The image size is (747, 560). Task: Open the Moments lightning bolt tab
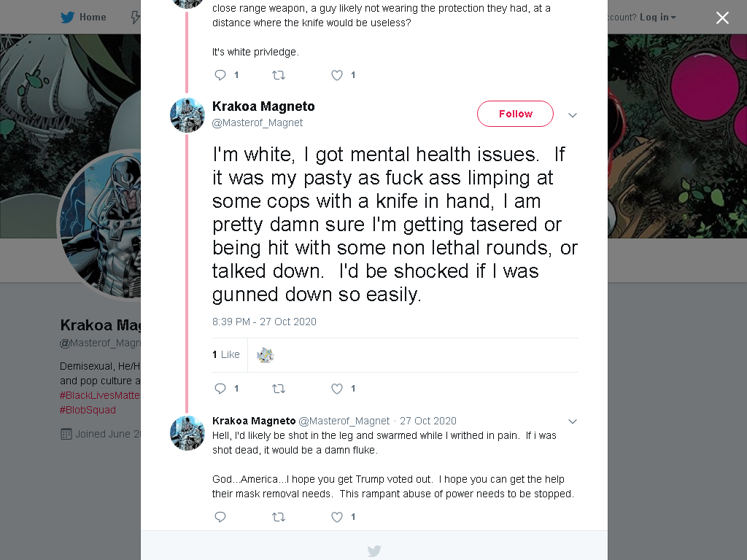point(135,17)
